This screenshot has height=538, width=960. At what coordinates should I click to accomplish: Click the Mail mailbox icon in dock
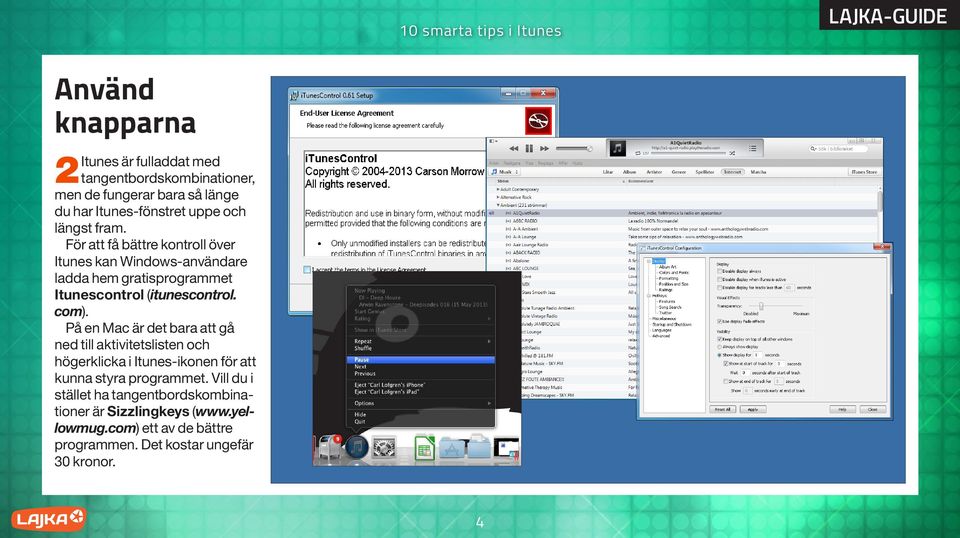[329, 447]
